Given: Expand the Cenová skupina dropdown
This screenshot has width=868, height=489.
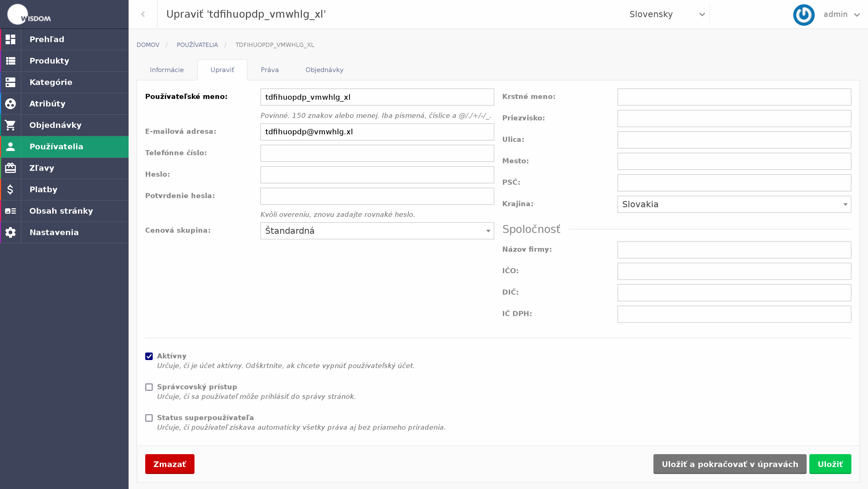Looking at the screenshot, I should coord(377,231).
